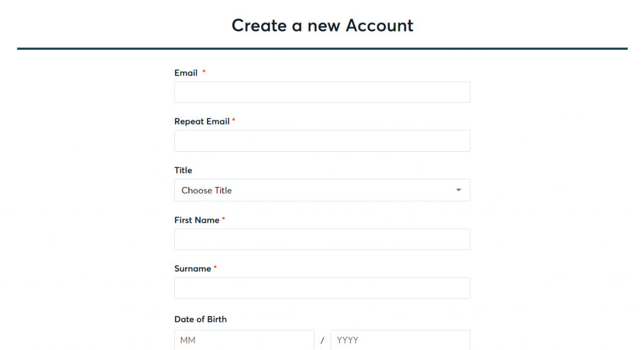Click the required asterisk beside Repeat Email
The image size is (644, 350).
click(x=234, y=120)
